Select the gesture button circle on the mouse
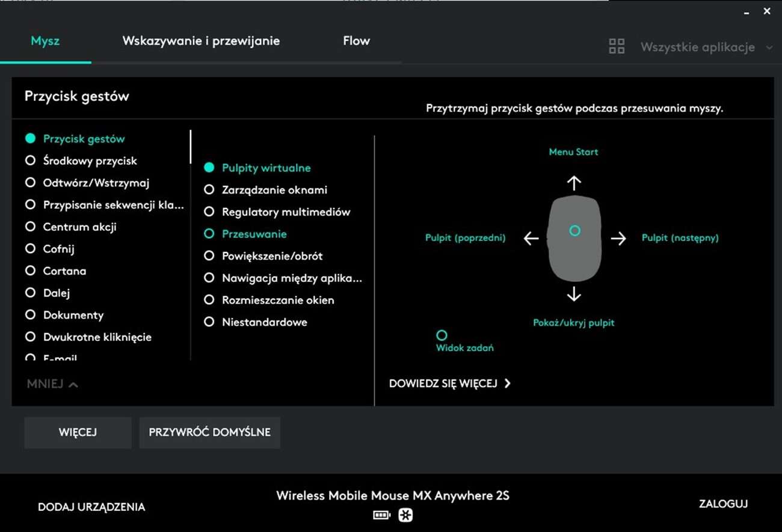Image resolution: width=782 pixels, height=532 pixels. click(574, 230)
